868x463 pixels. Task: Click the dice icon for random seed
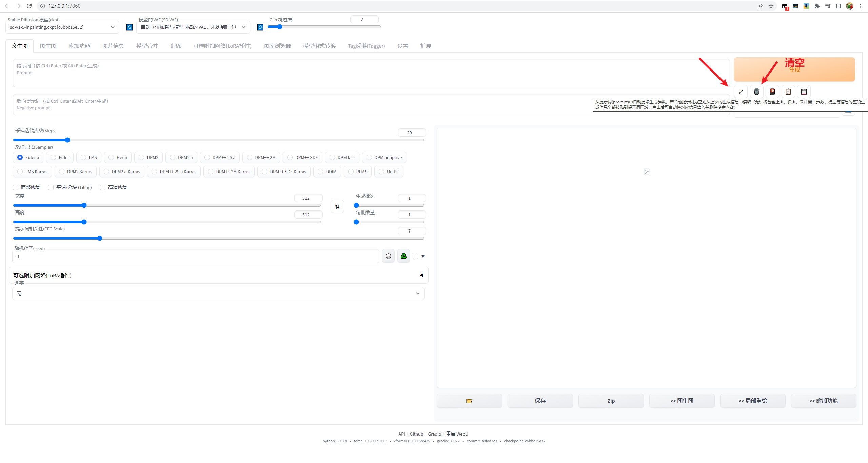click(x=388, y=256)
